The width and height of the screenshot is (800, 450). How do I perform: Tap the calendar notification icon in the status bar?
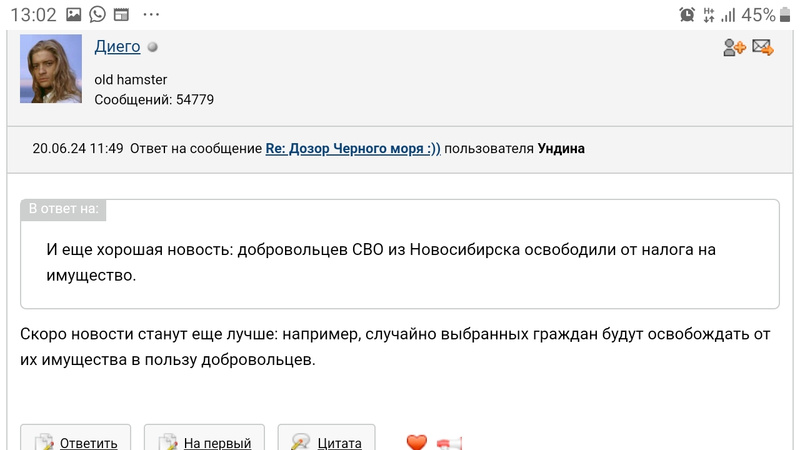[x=121, y=14]
